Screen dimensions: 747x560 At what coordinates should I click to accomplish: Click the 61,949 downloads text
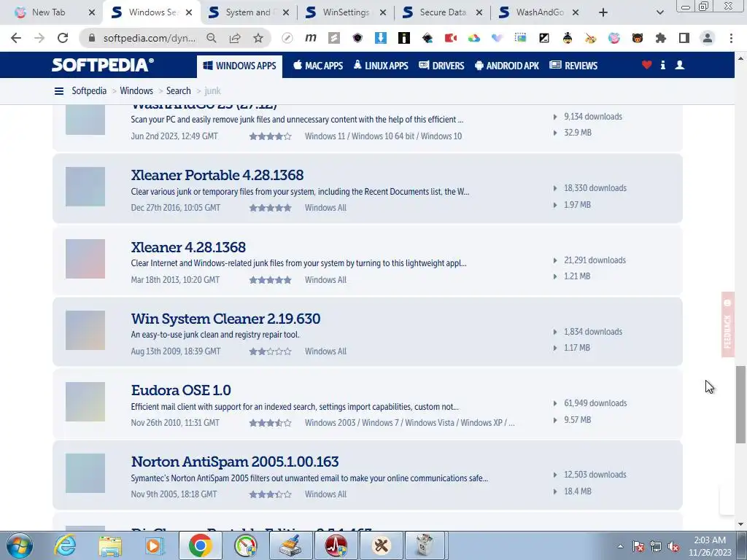coord(595,403)
